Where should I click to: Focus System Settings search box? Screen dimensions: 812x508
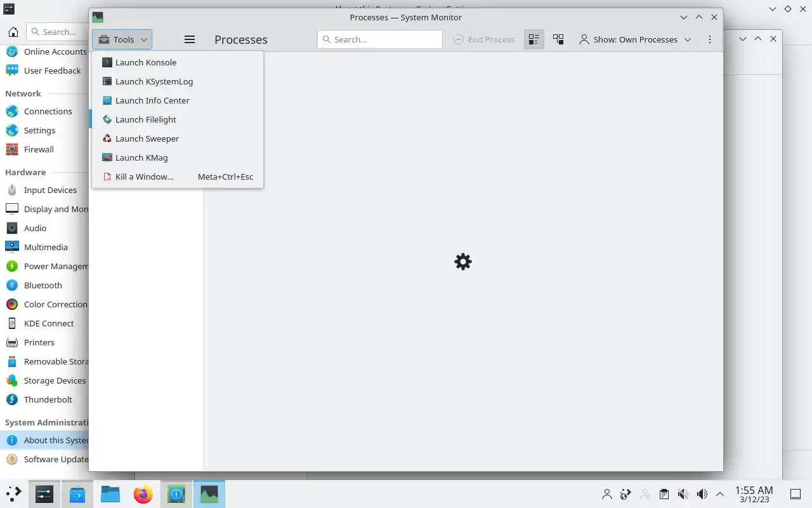tap(57, 32)
